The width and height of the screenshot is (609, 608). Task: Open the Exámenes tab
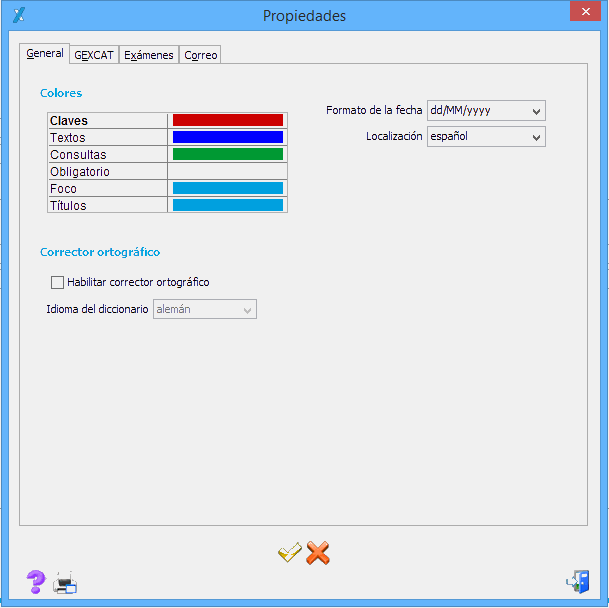coord(149,55)
